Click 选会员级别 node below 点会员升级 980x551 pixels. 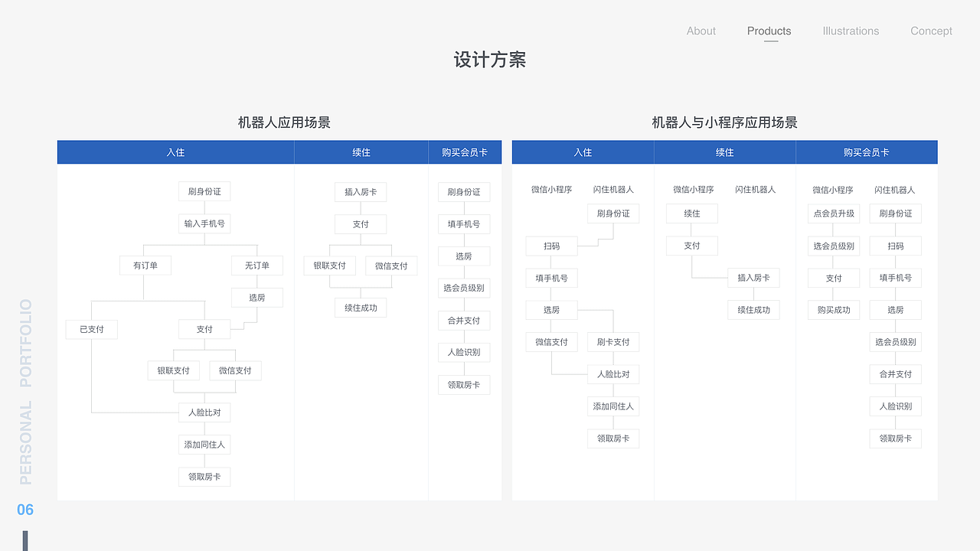(834, 246)
